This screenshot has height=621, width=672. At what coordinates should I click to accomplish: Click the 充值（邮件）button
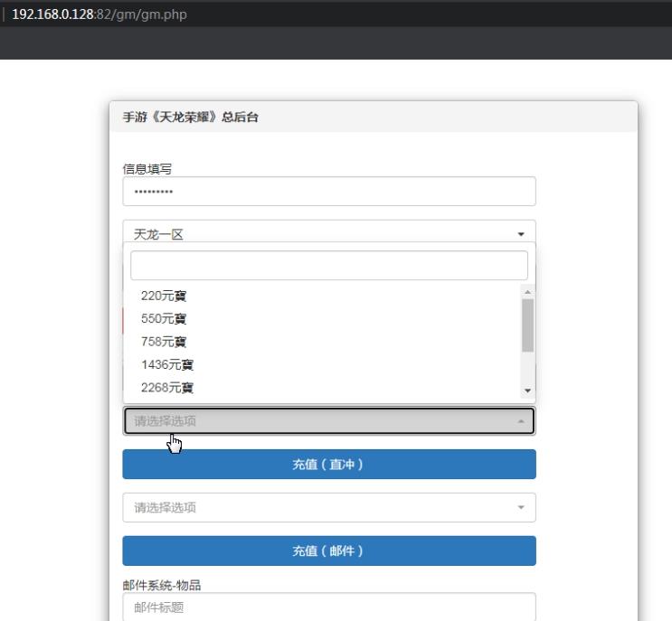pos(328,550)
